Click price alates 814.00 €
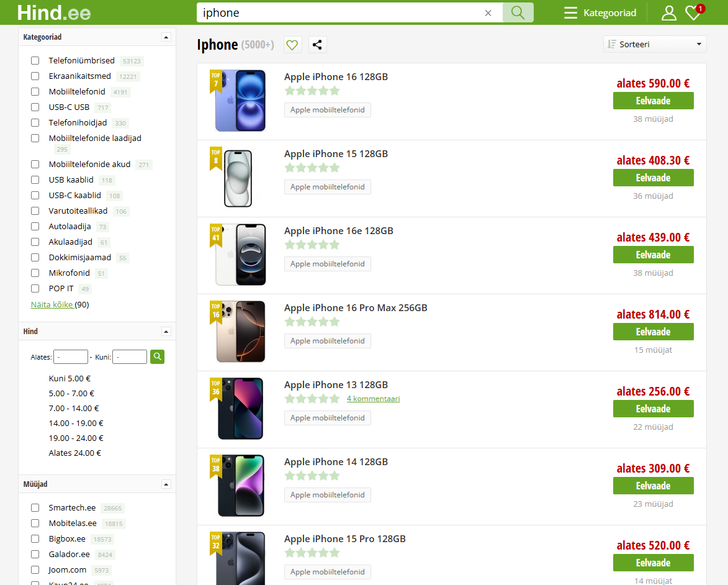 click(x=654, y=315)
